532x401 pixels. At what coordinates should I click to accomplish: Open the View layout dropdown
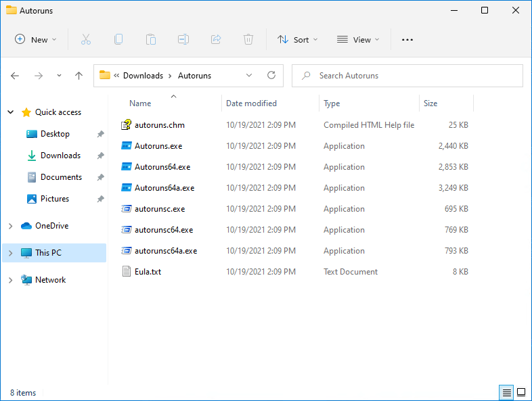pyautogui.click(x=358, y=40)
